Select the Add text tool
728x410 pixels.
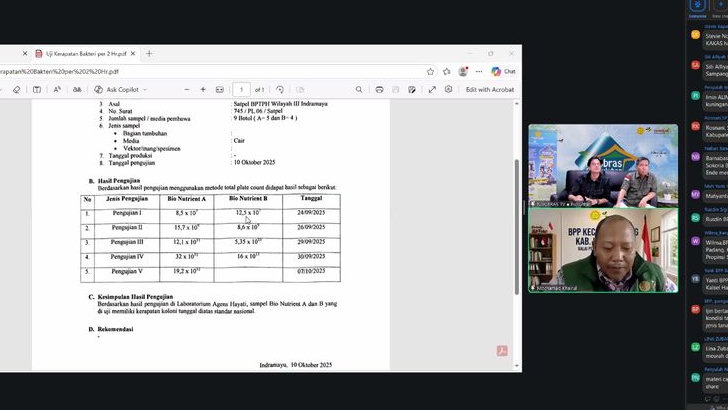pyautogui.click(x=37, y=90)
